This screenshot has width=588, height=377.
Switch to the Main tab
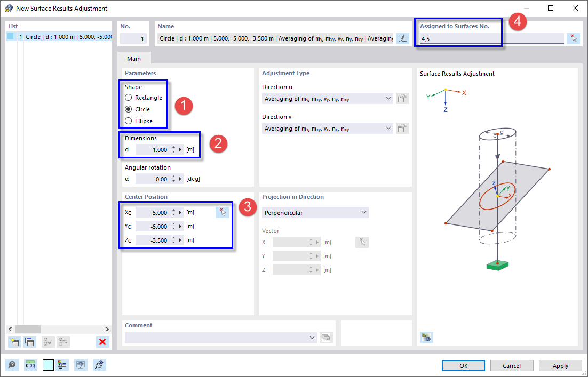(x=133, y=59)
